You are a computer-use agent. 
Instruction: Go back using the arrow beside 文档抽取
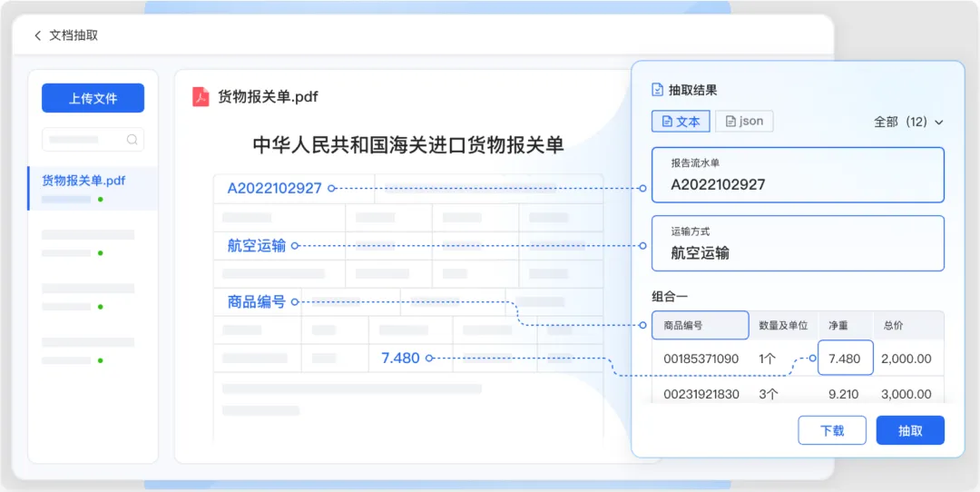pyautogui.click(x=37, y=35)
